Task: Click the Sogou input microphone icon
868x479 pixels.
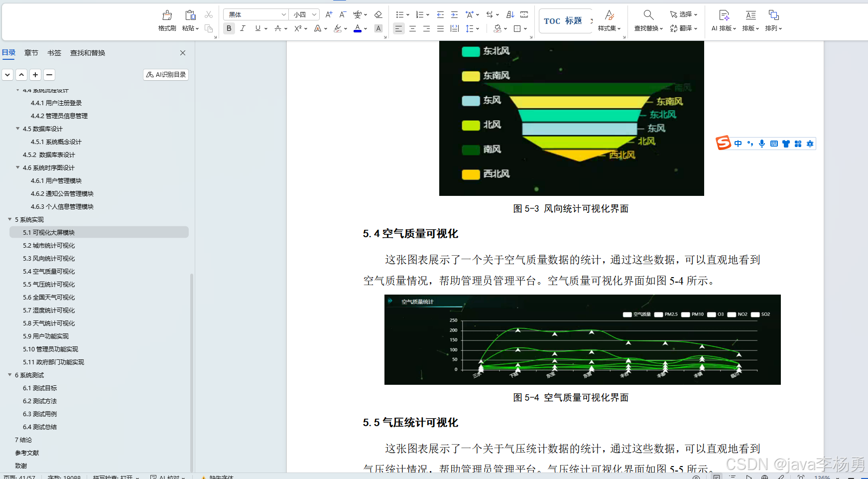Action: (x=761, y=144)
